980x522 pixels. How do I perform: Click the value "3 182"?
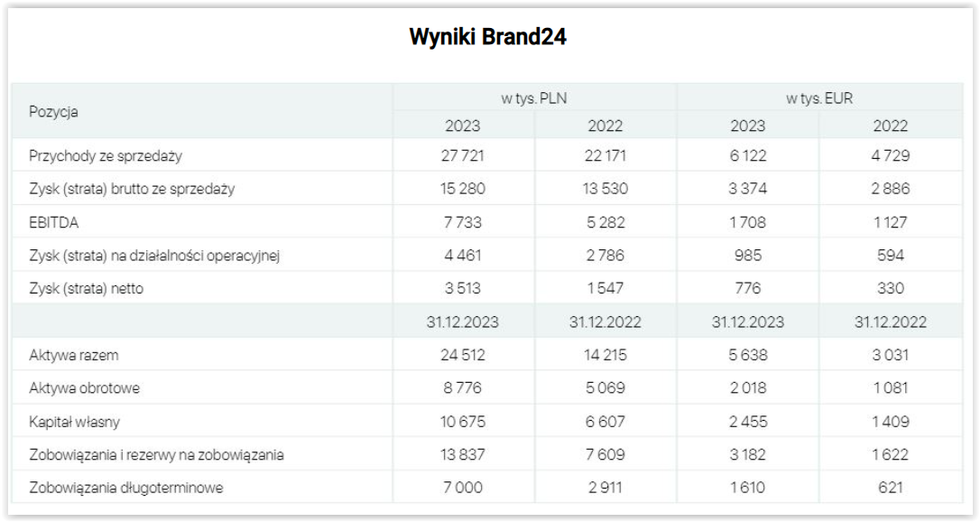point(747,454)
